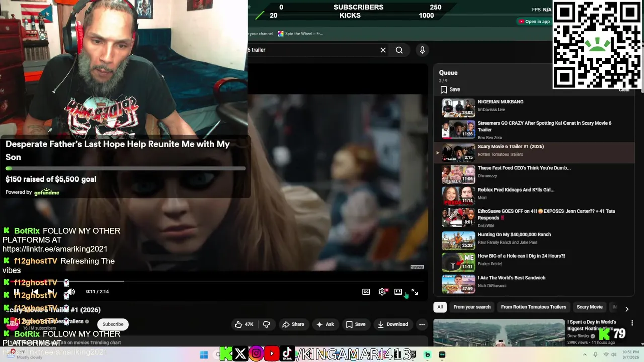Image resolution: width=644 pixels, height=362 pixels.
Task: Open I Spent a Day recommended thumbnail
Action: [499, 333]
